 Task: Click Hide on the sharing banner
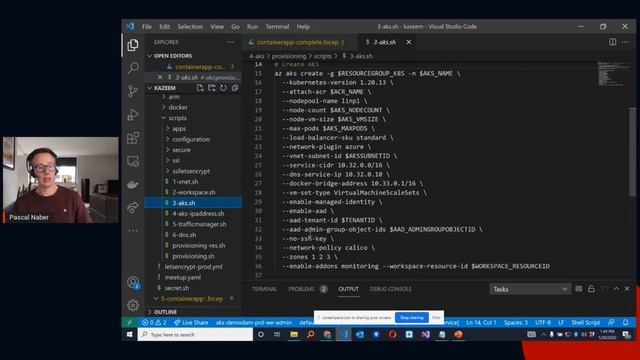pyautogui.click(x=436, y=318)
